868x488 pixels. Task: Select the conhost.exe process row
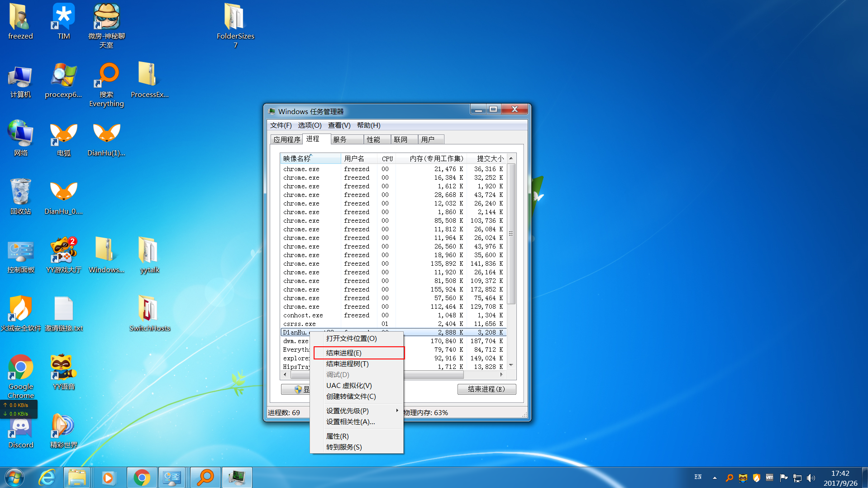pyautogui.click(x=393, y=316)
